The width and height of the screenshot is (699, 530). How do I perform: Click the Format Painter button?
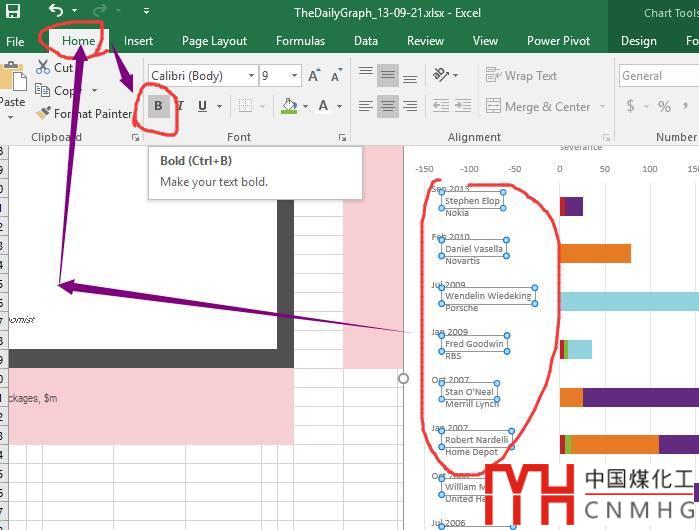[x=83, y=114]
